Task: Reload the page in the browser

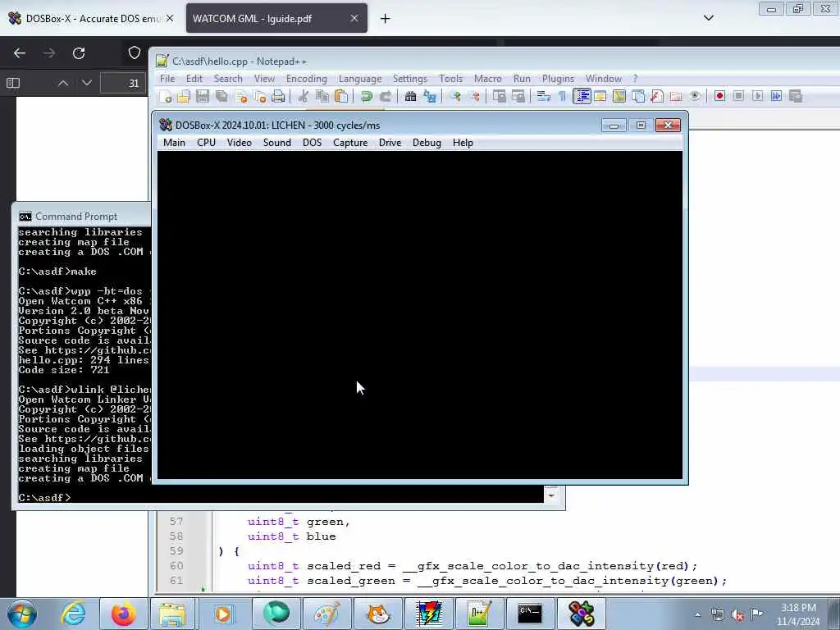Action: tap(79, 53)
